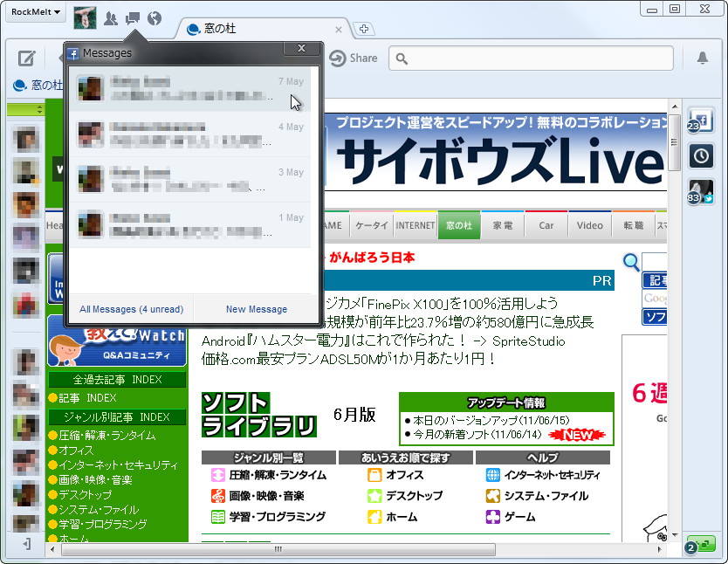Open Facebook Messages via the speech bubble toolbar icon
728x564 pixels.
(x=133, y=17)
